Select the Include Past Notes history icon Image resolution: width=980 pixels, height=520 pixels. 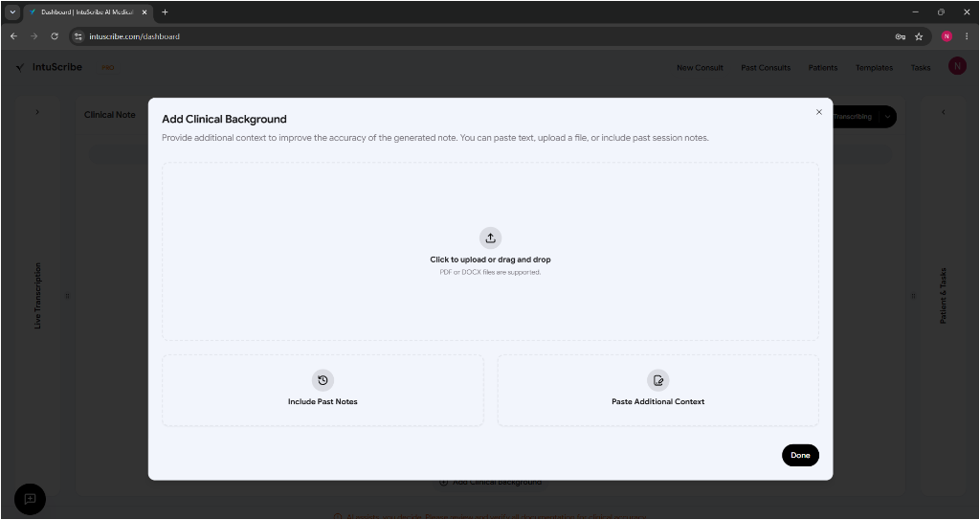[x=323, y=380]
